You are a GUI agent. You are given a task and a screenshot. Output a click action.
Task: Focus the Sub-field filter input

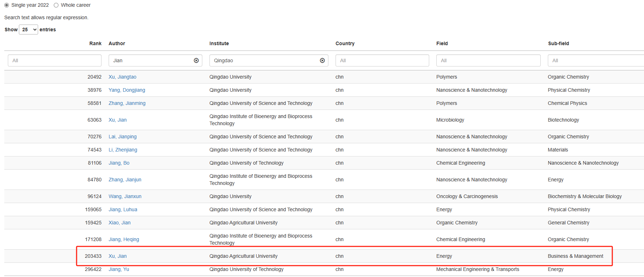point(596,60)
